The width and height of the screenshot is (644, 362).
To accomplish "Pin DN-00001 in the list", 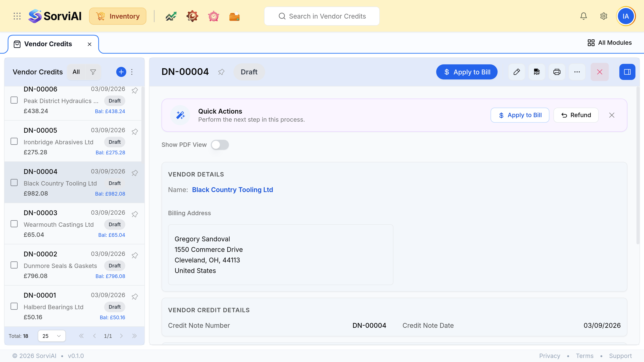I will click(135, 296).
